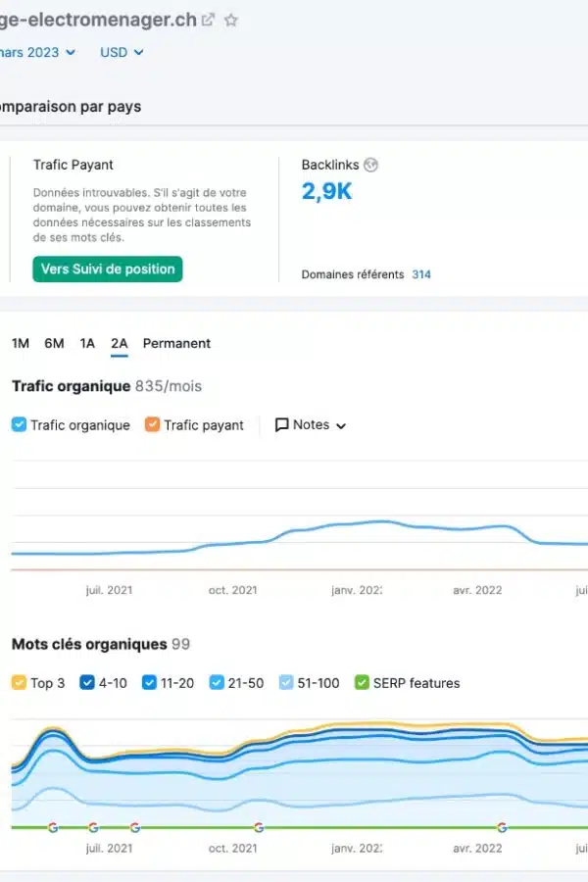Toggle the Trafic payant checkbox

tap(152, 425)
